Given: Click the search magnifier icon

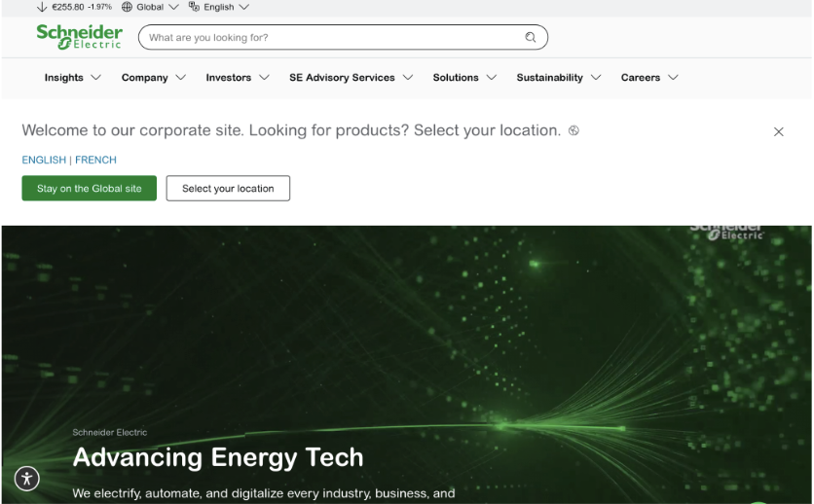Looking at the screenshot, I should (530, 37).
